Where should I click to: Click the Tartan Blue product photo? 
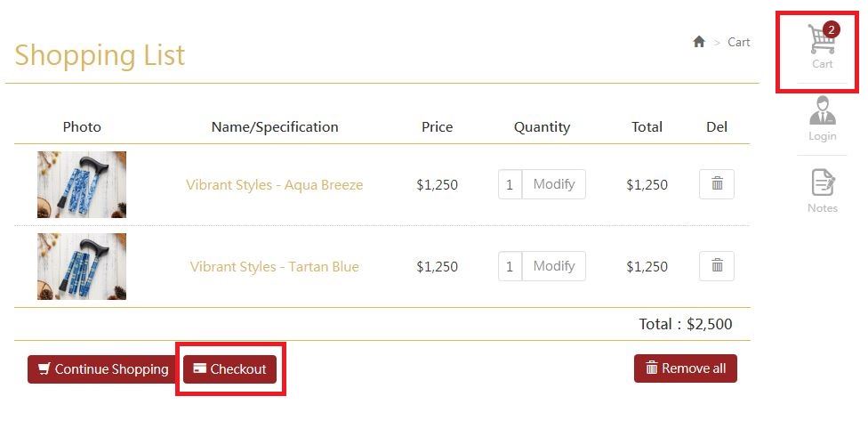82,266
